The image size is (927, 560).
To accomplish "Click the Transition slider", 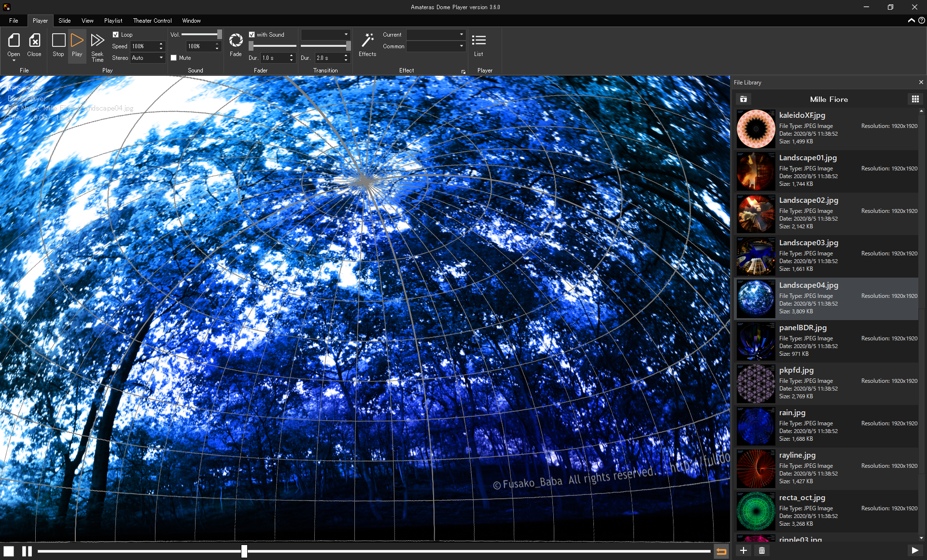I will coord(325,46).
